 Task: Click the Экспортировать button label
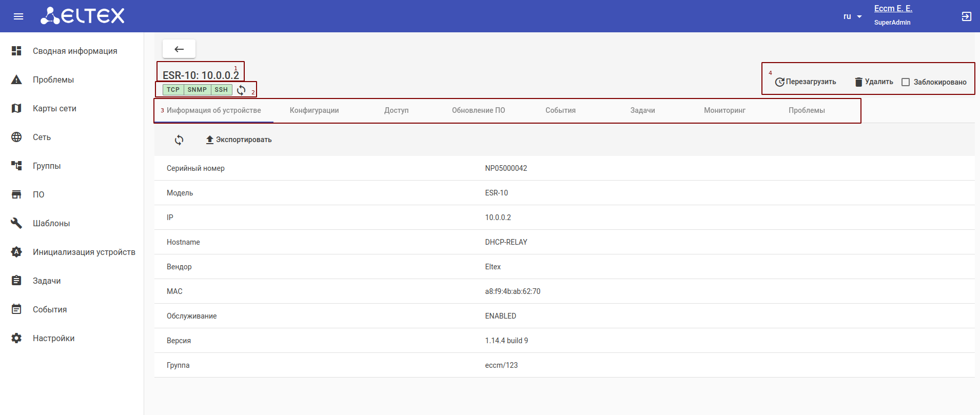point(244,140)
